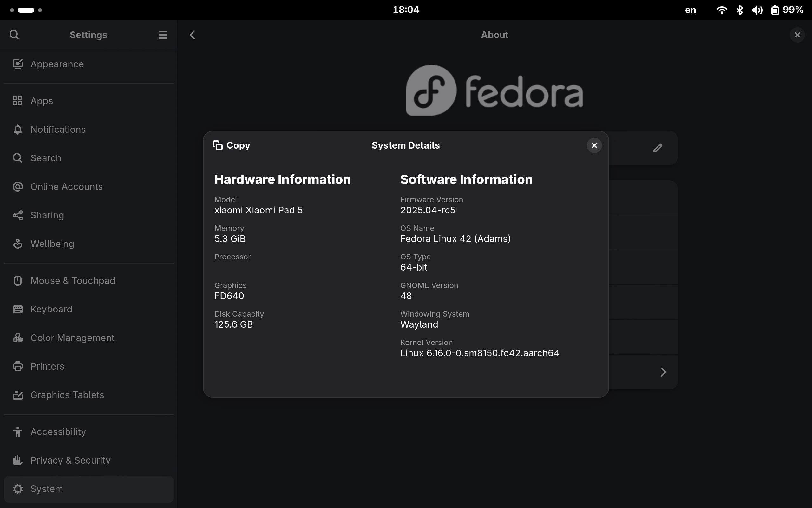Open the Wi-Fi status icon in top bar
This screenshot has width=812, height=508.
coord(721,10)
